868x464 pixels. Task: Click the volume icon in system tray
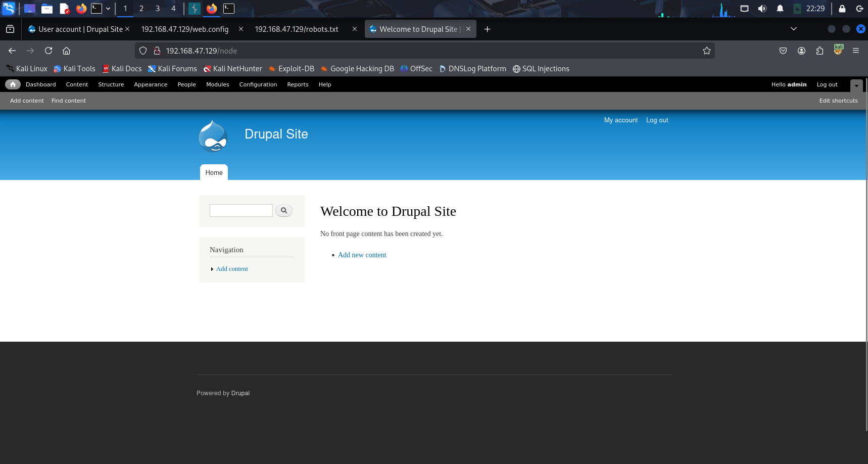coord(762,9)
